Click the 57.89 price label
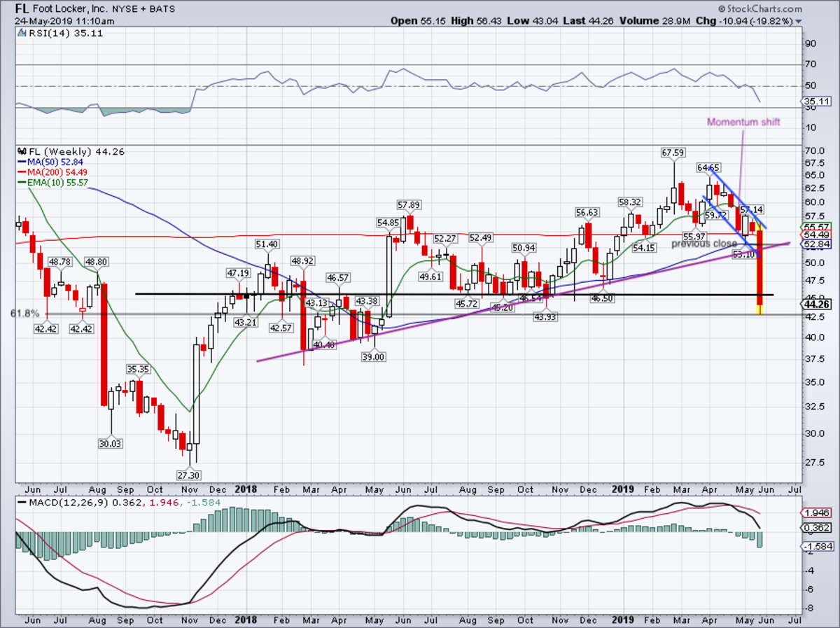The height and width of the screenshot is (628, 840). click(x=409, y=206)
